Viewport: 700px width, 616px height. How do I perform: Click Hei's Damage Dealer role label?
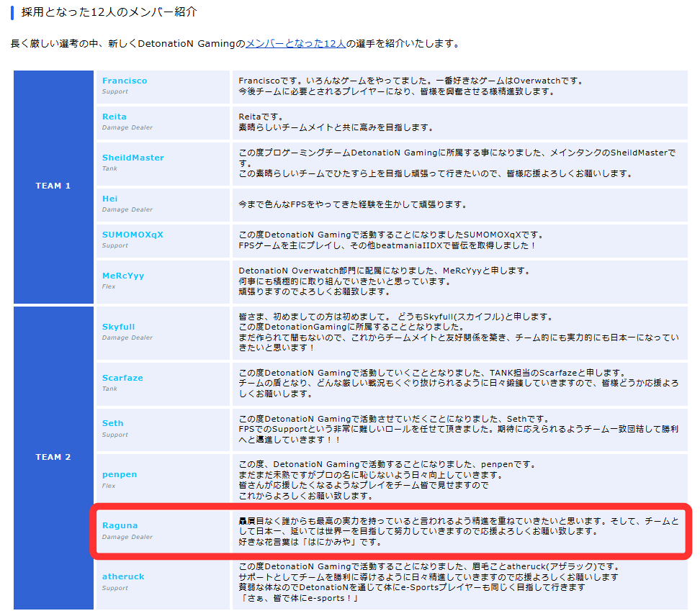127,209
